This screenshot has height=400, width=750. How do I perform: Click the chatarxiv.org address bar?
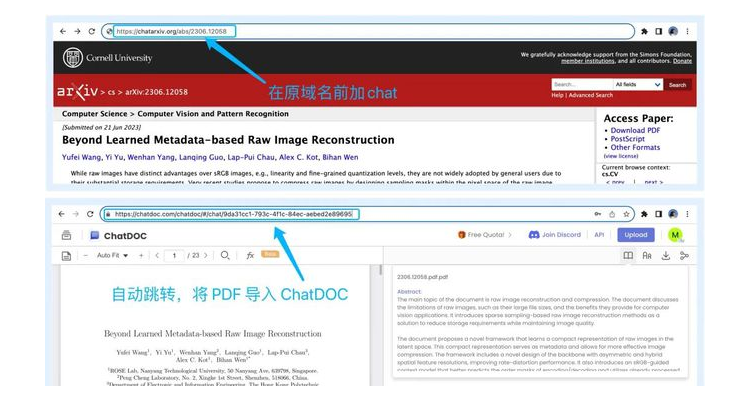click(368, 32)
